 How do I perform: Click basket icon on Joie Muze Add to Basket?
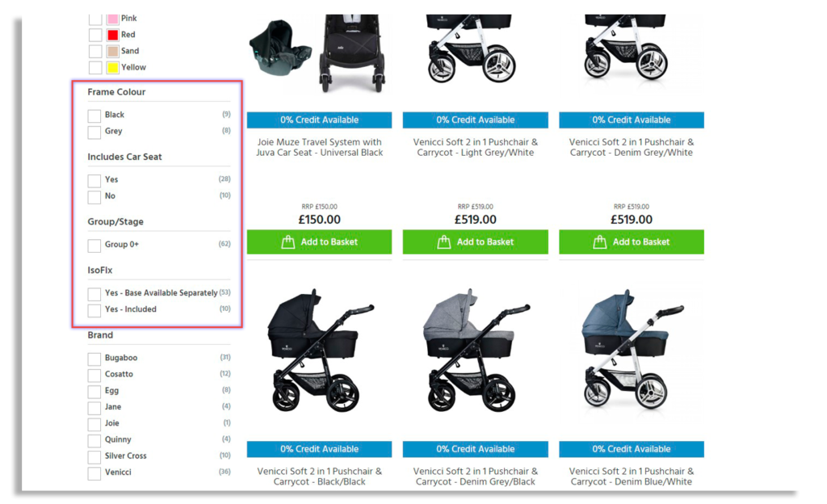click(288, 242)
